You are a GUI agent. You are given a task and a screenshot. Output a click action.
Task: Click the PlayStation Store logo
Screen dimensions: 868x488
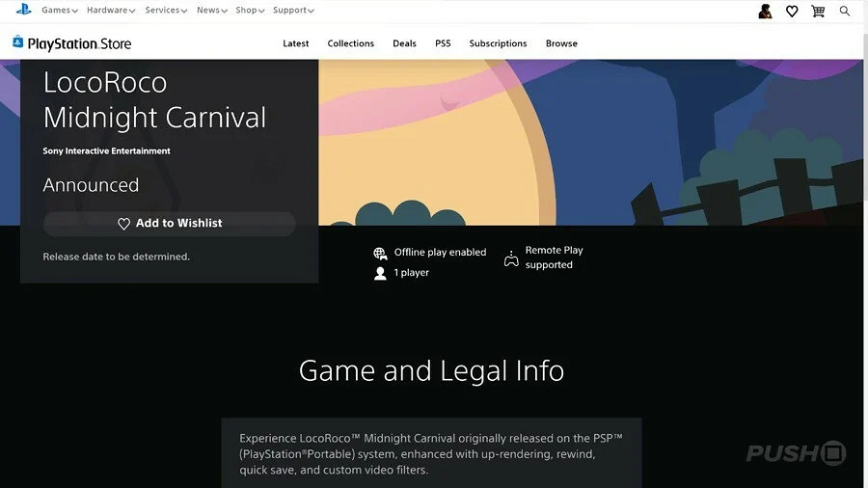click(x=72, y=43)
